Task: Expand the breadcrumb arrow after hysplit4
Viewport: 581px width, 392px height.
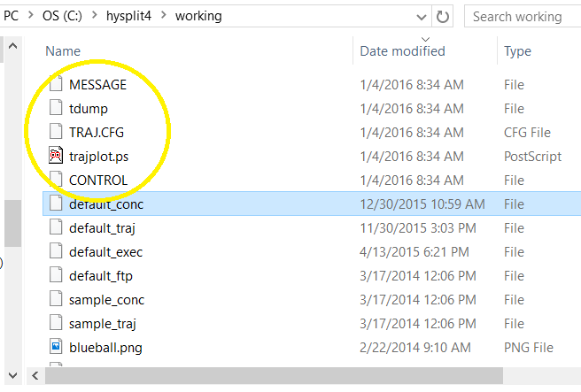Action: pyautogui.click(x=164, y=16)
